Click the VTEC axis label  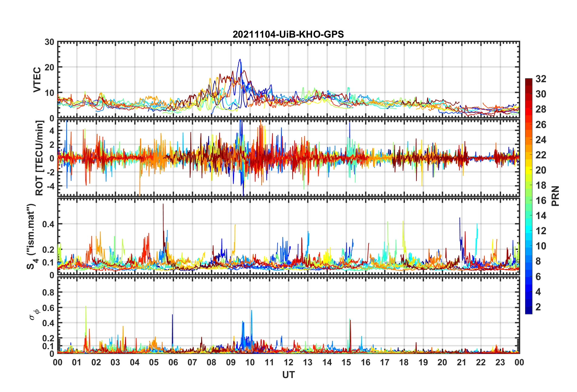point(37,80)
